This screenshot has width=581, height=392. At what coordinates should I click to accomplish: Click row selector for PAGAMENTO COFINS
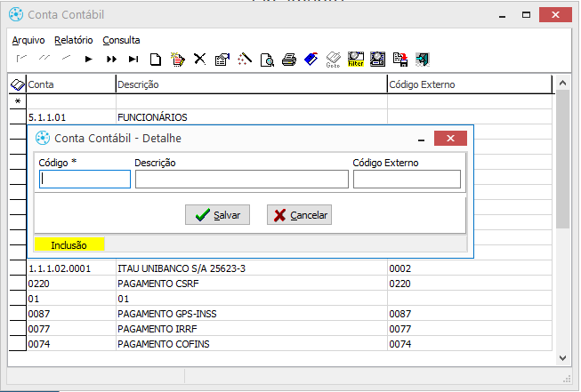[x=18, y=344]
